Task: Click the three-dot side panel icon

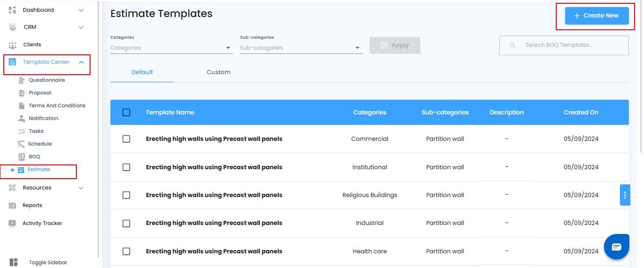Action: point(625,195)
